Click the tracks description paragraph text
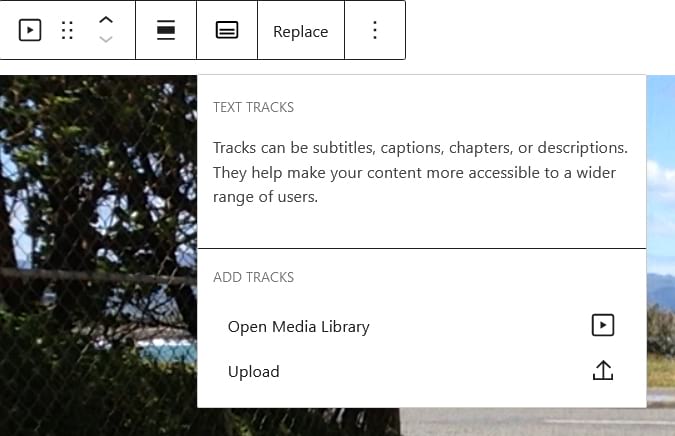This screenshot has width=675, height=436. coord(420,172)
